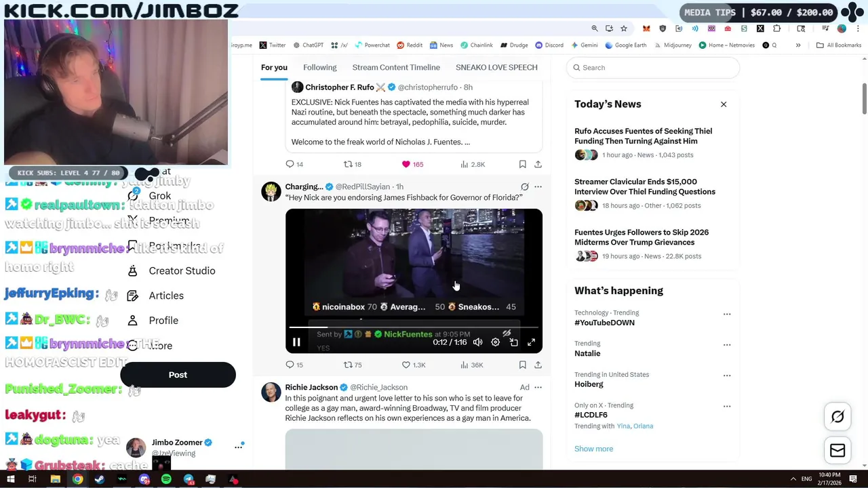
Task: Close the Today's News panel
Action: pos(724,104)
